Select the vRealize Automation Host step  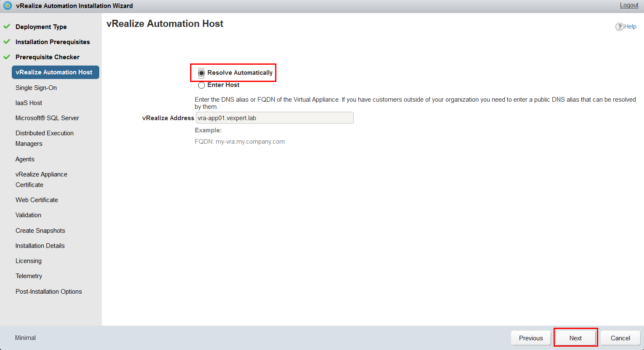coord(56,72)
